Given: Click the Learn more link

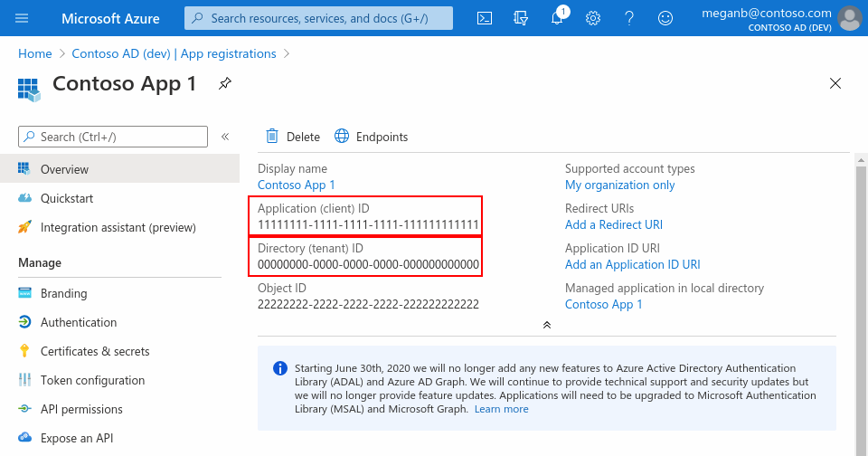Looking at the screenshot, I should click(501, 409).
